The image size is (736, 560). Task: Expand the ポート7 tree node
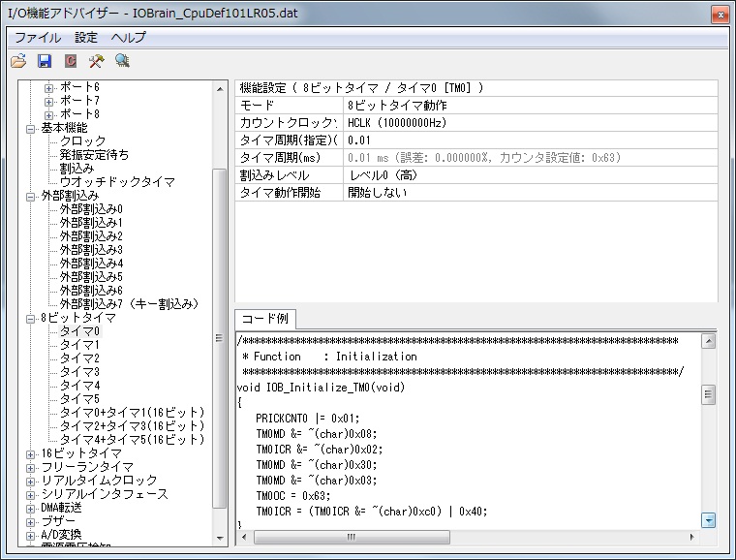coord(48,102)
